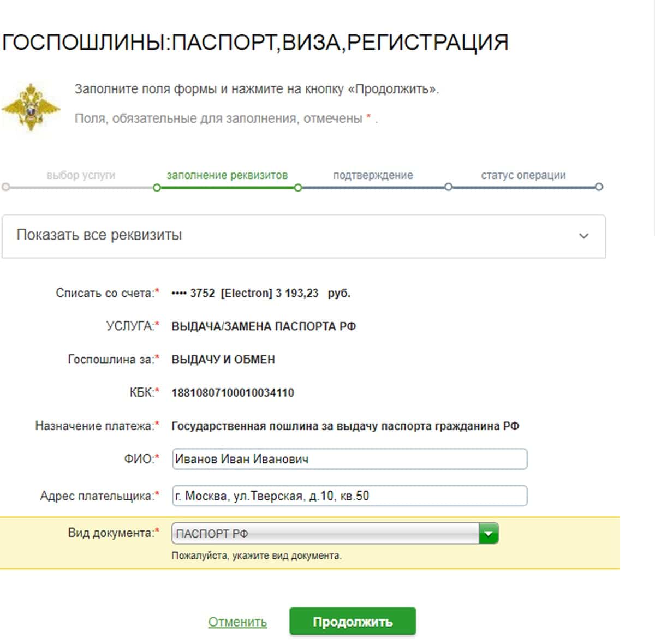Click the service text "ВЫДАЧА/ЗАМЕНА ПАСПОРТА РФ"

click(x=264, y=326)
